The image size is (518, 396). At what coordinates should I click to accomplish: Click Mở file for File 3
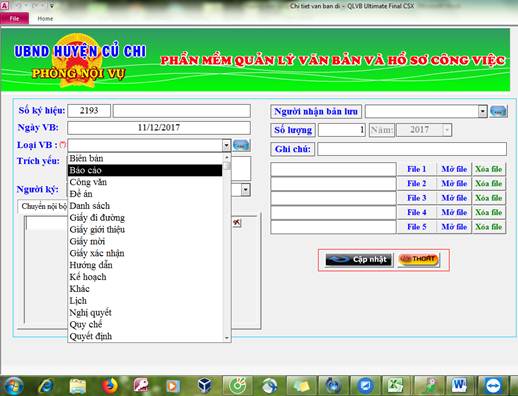[454, 198]
